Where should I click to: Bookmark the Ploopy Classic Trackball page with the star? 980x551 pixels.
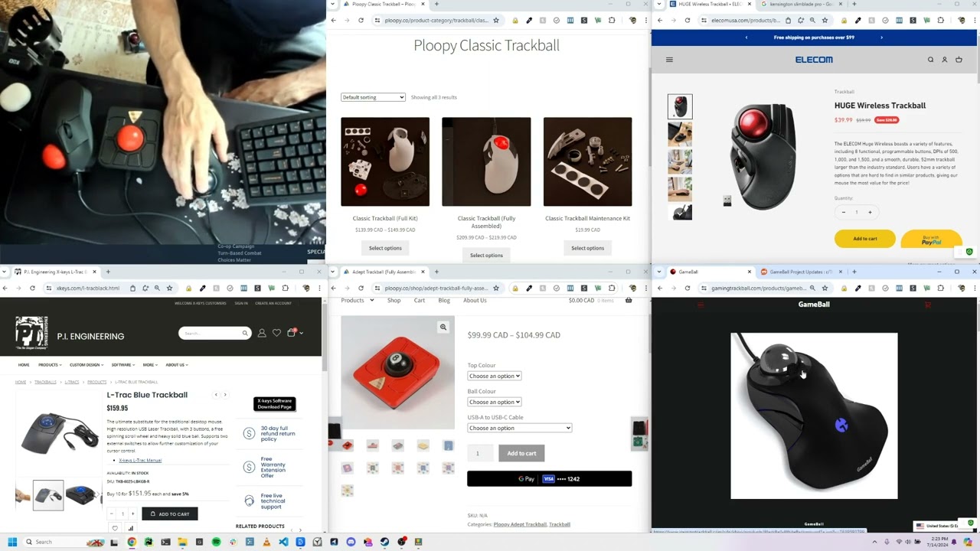[x=496, y=20]
